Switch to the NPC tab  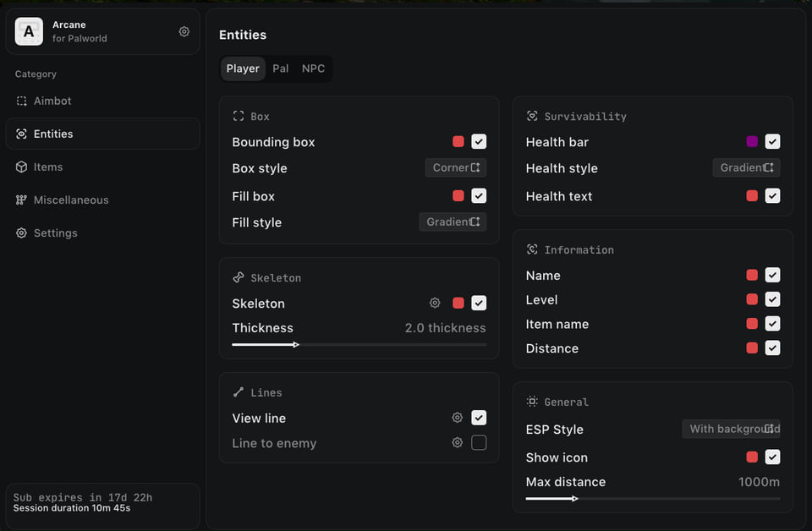[x=313, y=68]
